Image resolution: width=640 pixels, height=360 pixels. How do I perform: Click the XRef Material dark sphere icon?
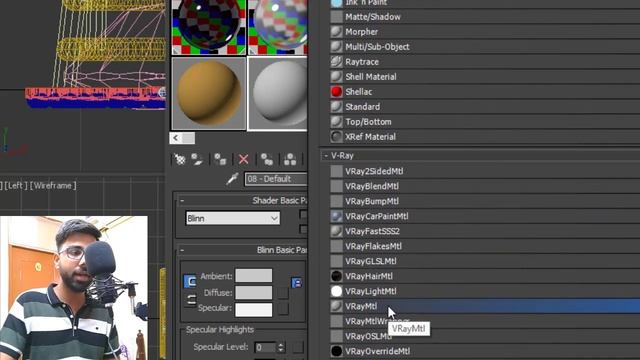click(336, 137)
